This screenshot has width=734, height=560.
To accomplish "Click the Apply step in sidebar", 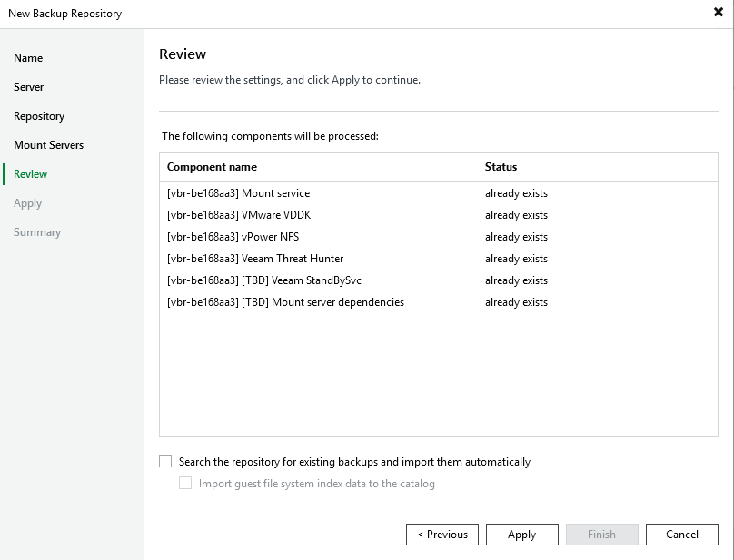I will (28, 203).
